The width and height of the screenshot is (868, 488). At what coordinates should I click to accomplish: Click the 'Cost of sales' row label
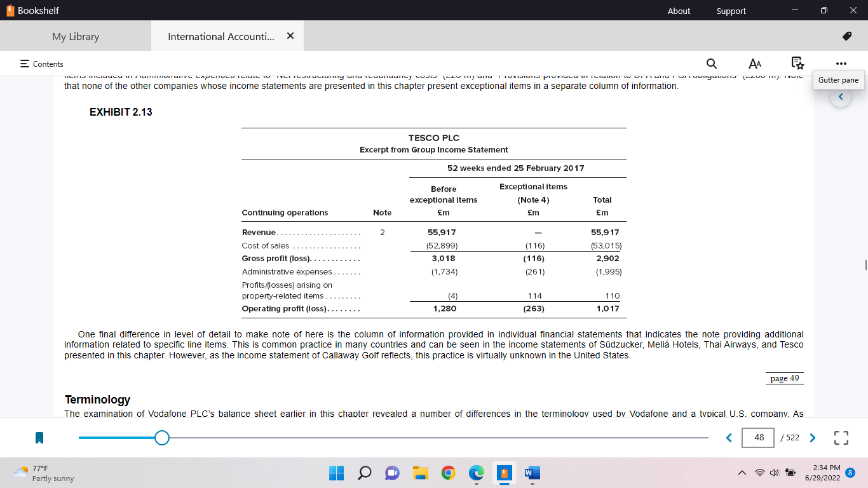point(266,246)
